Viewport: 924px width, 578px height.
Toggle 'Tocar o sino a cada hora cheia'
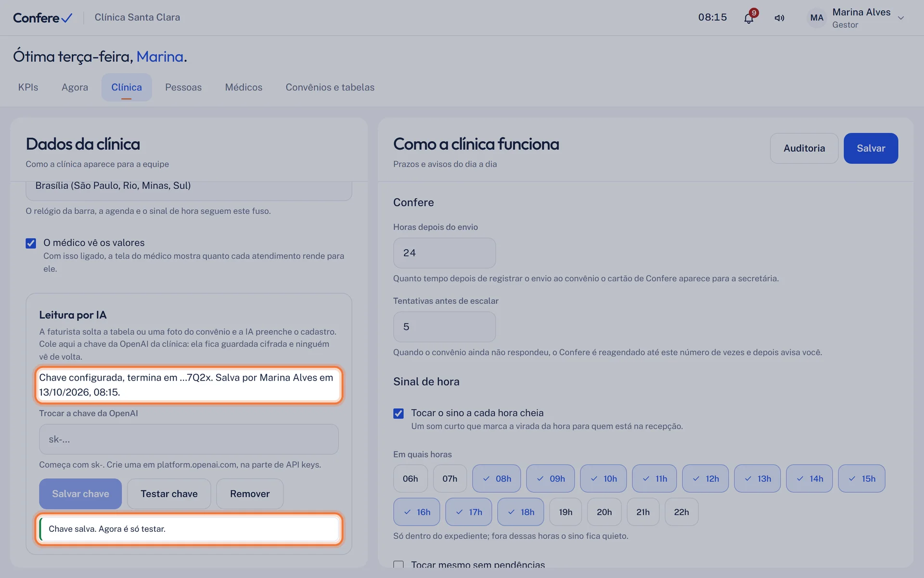click(x=398, y=413)
